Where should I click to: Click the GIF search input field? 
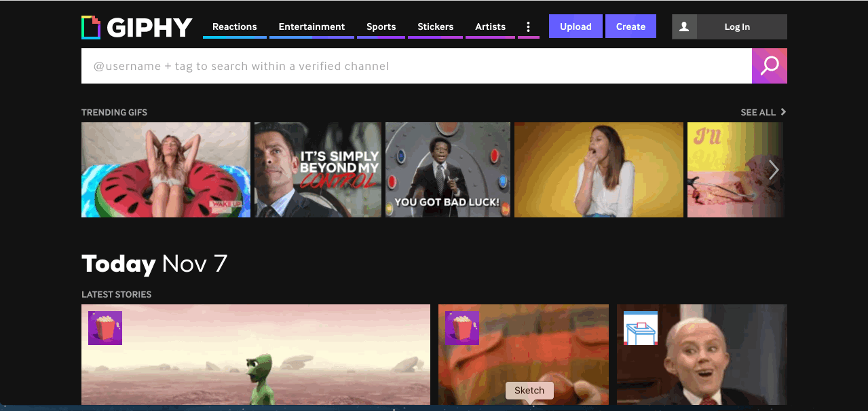(x=417, y=66)
